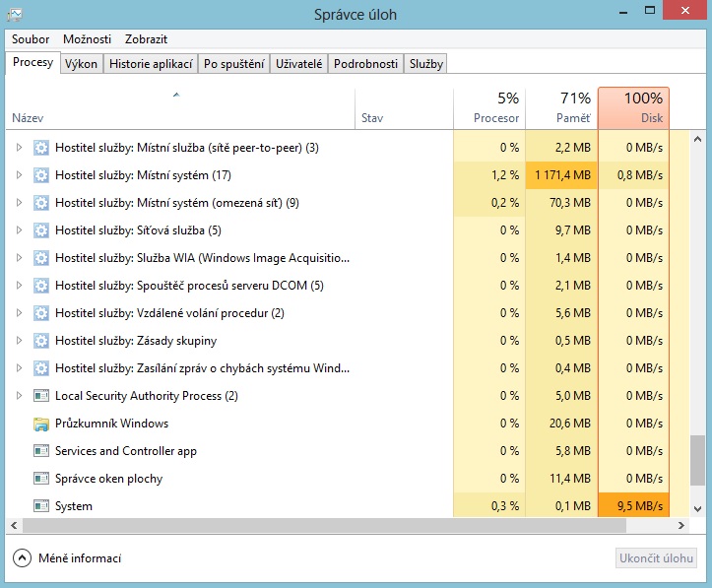Open the Služby tab
This screenshot has height=588, width=712.
point(426,64)
